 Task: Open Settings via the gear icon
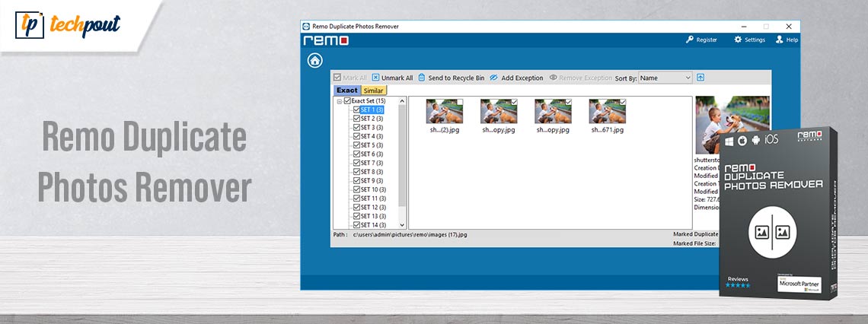(x=737, y=40)
